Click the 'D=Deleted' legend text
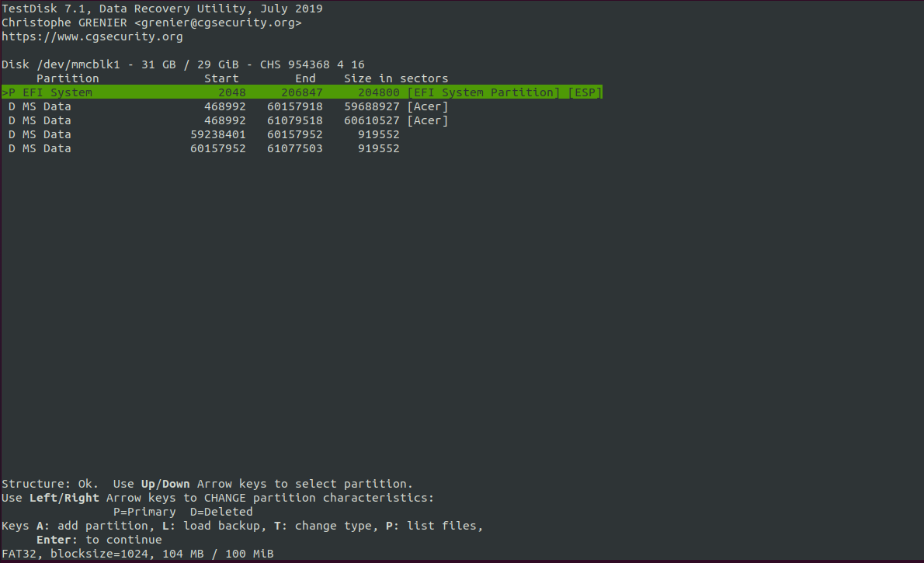 pos(221,512)
